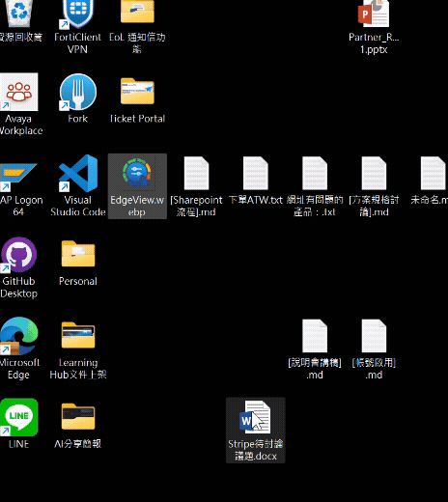
Task: Click the 'Personal' folder label text
Action: 78,281
